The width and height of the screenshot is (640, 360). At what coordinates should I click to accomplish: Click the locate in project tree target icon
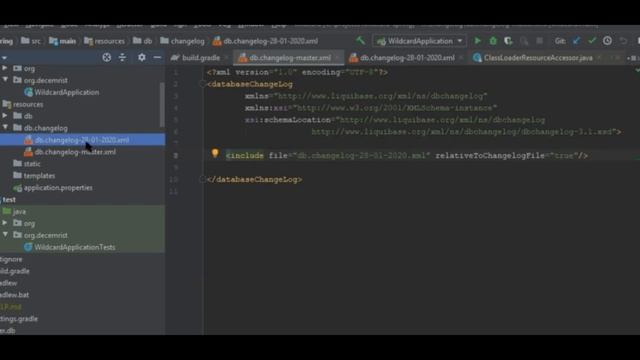[107, 58]
